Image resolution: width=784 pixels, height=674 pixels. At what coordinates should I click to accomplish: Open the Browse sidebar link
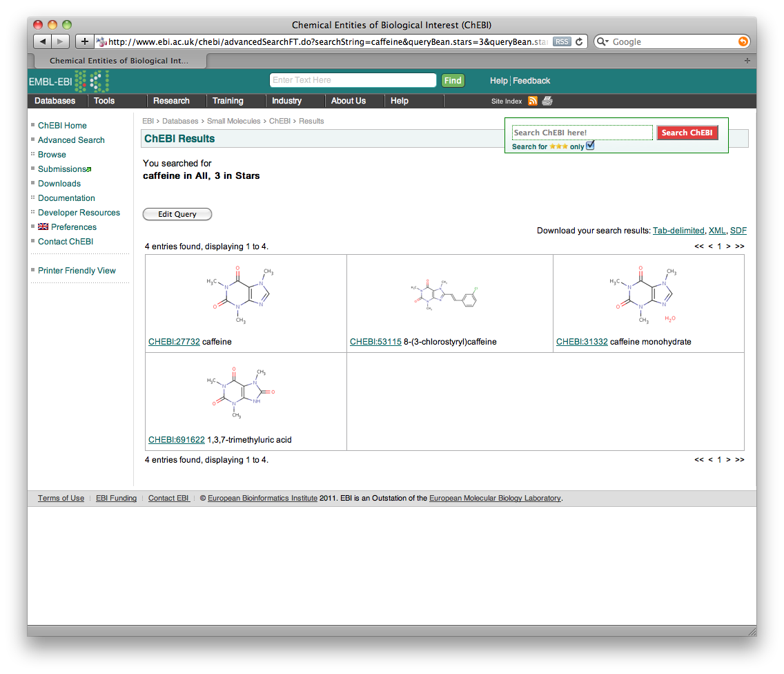[x=52, y=155]
